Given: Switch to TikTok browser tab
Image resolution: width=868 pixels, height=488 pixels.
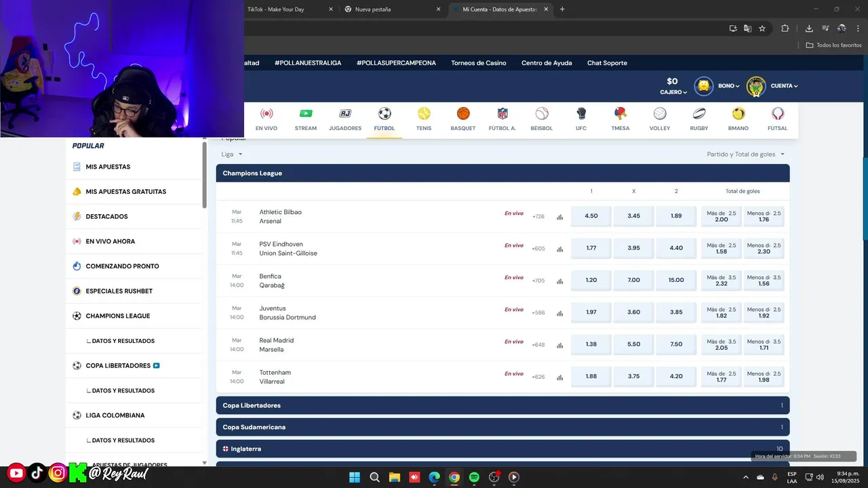Looking at the screenshot, I should point(285,9).
